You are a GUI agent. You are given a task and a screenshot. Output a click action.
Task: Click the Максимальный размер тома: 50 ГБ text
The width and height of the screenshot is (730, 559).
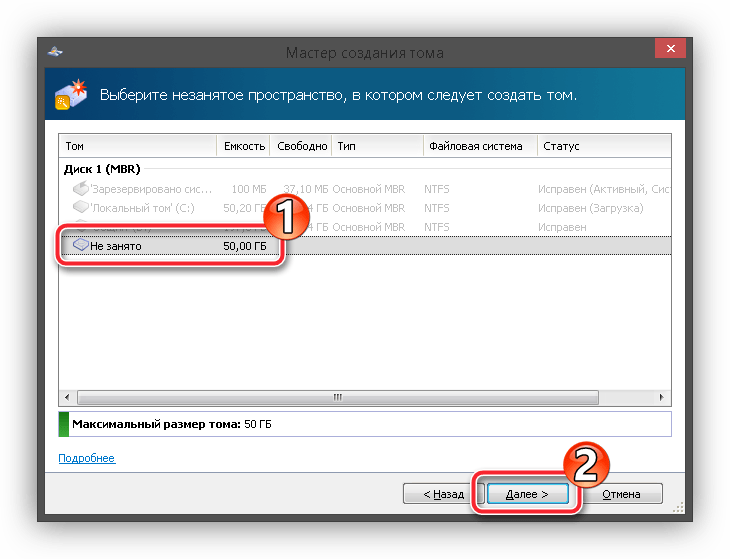(x=172, y=424)
